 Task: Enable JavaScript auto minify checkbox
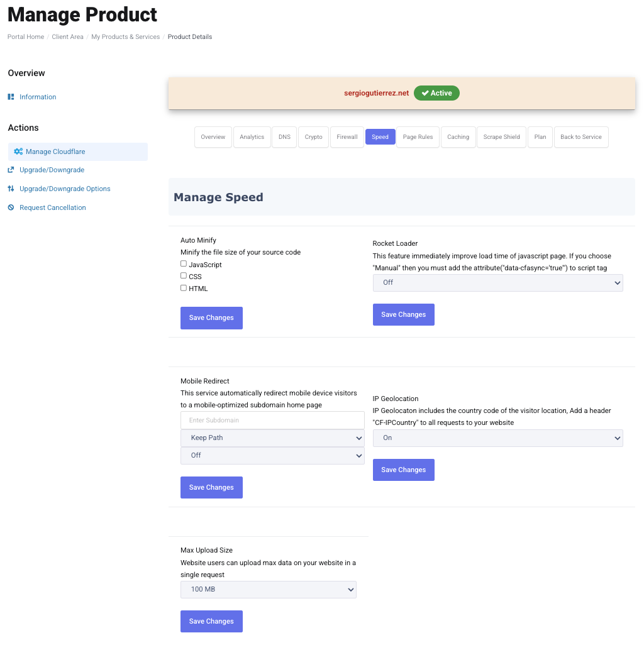click(x=183, y=263)
